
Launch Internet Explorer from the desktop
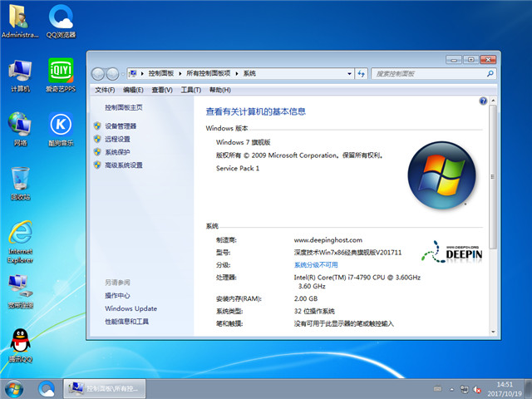point(20,242)
